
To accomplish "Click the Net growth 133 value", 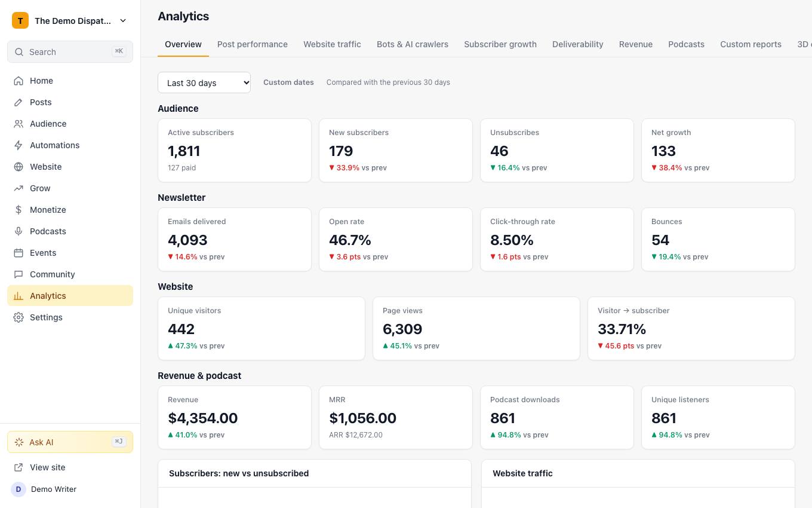I will [x=663, y=151].
